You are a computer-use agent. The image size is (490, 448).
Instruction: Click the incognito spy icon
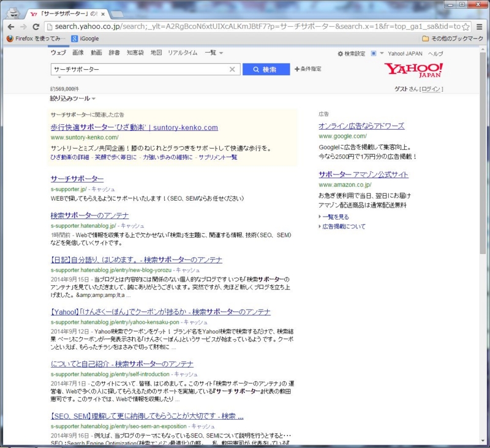click(13, 13)
